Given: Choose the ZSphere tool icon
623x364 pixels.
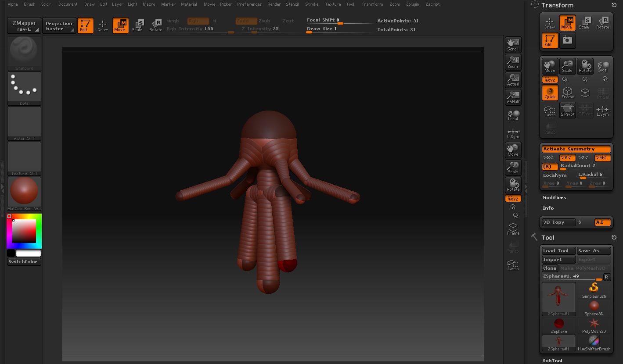Looking at the screenshot, I should pyautogui.click(x=559, y=325).
